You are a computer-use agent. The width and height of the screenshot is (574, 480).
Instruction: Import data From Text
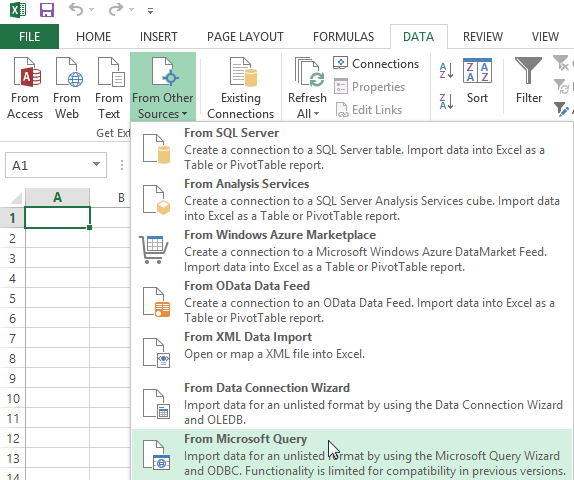(x=109, y=88)
